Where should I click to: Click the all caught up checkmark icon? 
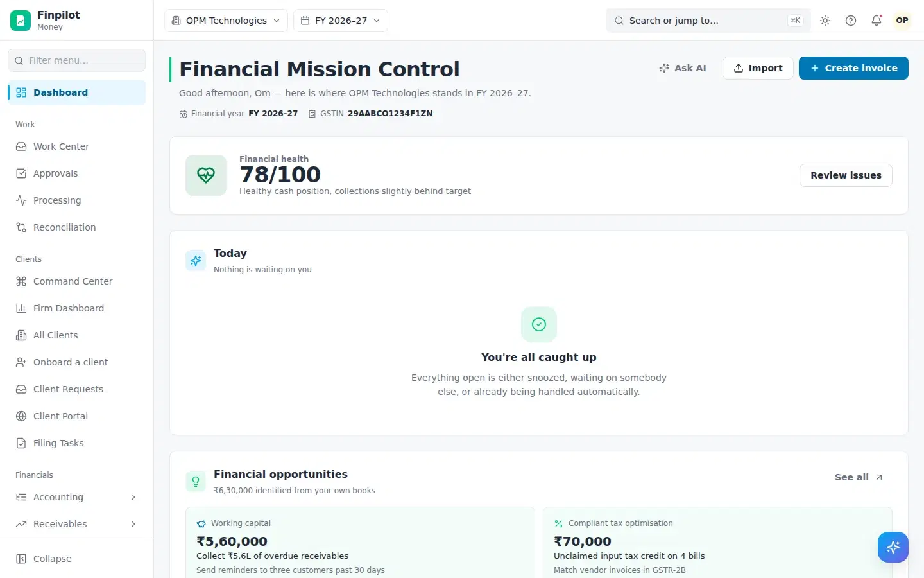pos(539,324)
